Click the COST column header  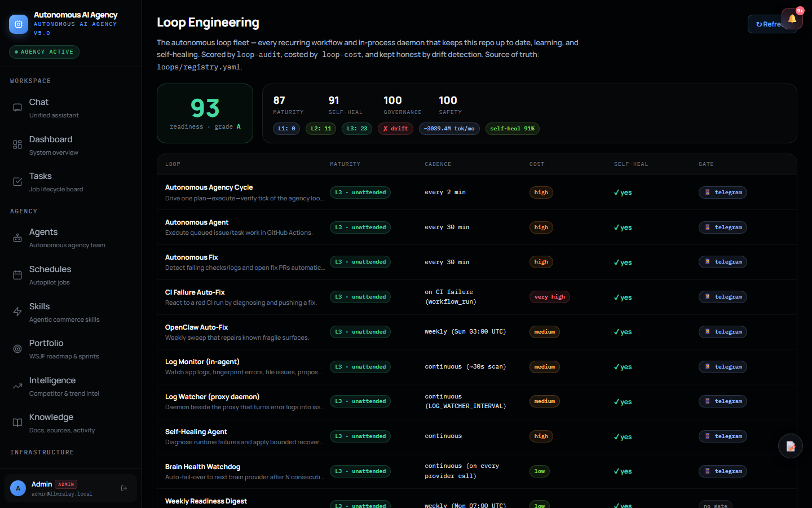click(x=537, y=164)
